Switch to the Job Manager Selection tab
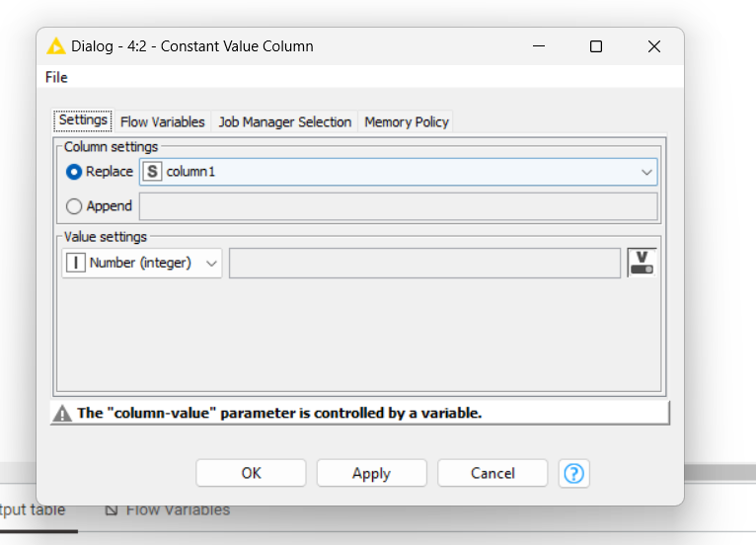This screenshot has width=756, height=545. coord(285,122)
